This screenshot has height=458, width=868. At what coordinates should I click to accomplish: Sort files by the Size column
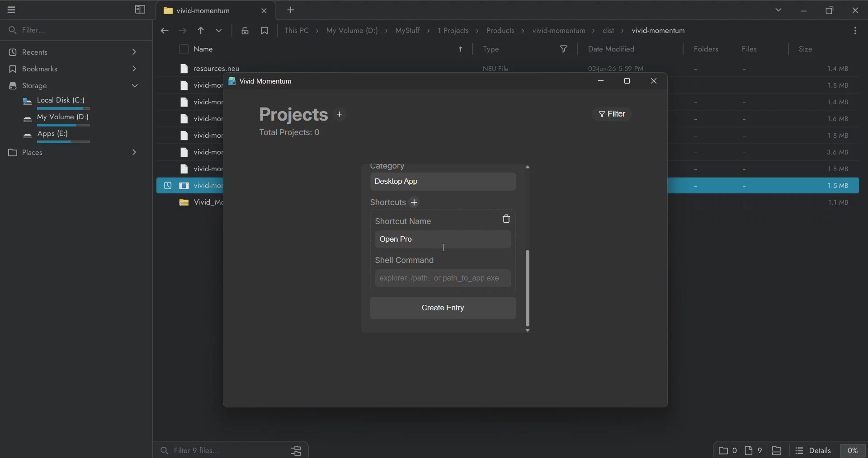(x=806, y=49)
